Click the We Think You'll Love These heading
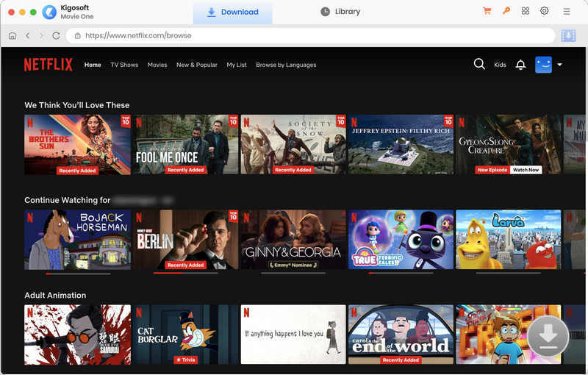This screenshot has height=375, width=588. click(x=77, y=105)
